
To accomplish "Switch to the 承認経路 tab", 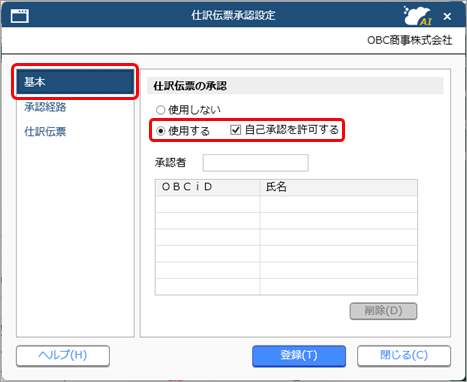I will pyautogui.click(x=45, y=107).
